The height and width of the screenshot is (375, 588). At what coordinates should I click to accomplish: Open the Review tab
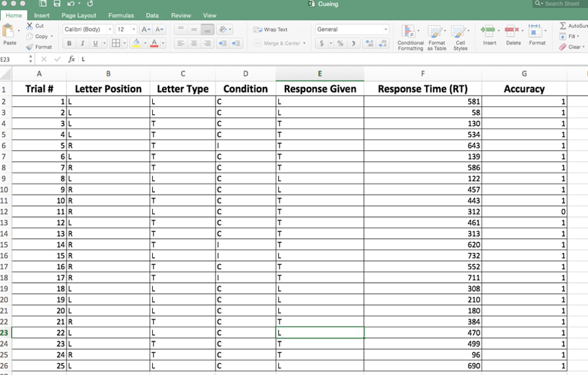(x=181, y=16)
